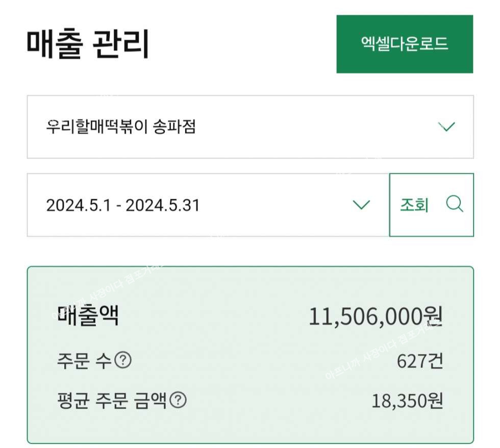Select the store name 우리할매떡볶이 송파점
This screenshot has height=448, width=500.
120,127
